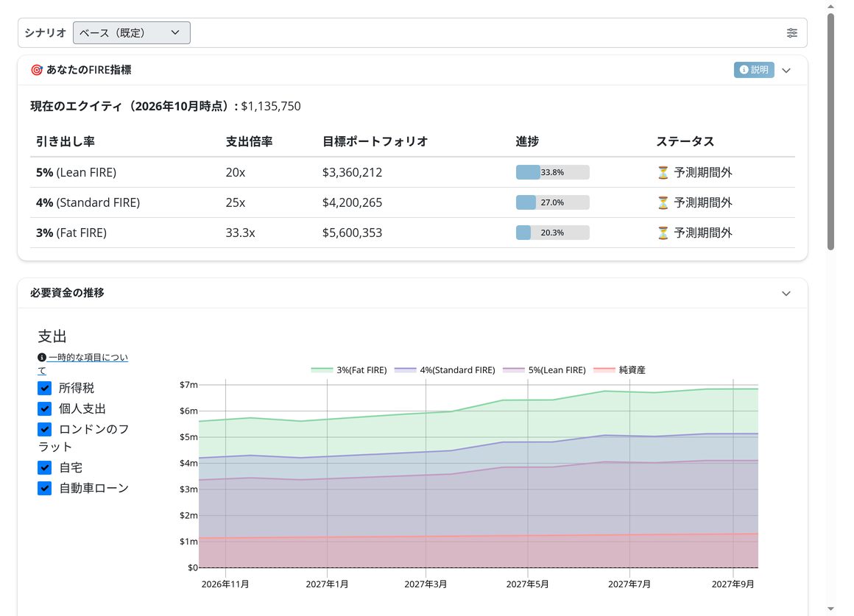Screen dimensions: 854x616
Task: Collapse the 必要資金の推移 panel
Action: coord(786,294)
